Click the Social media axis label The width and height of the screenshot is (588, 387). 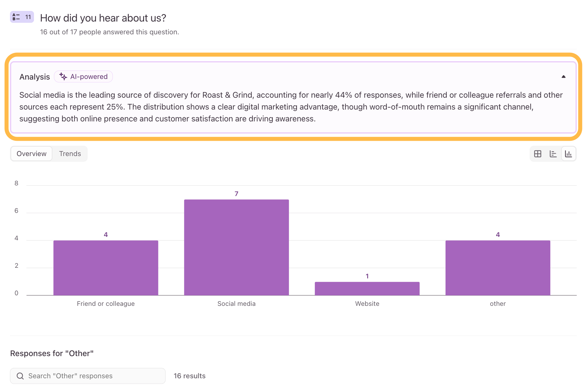[236, 304]
